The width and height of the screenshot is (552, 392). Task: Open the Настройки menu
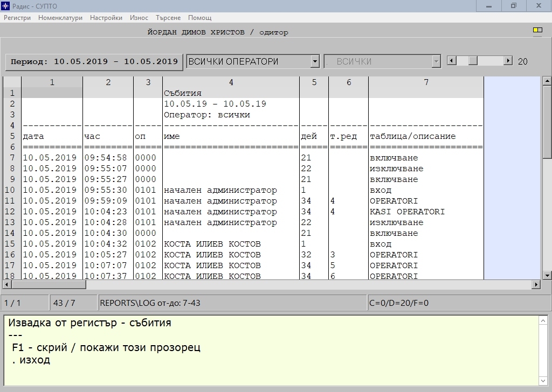click(x=106, y=18)
